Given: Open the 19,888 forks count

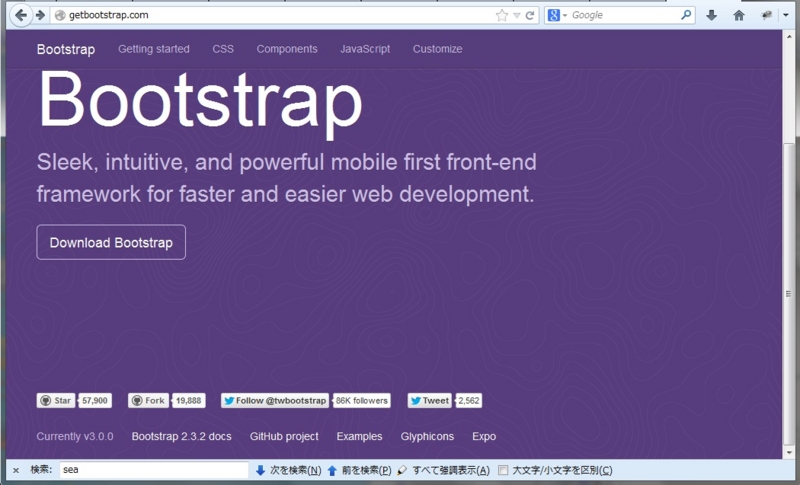Looking at the screenshot, I should (188, 400).
